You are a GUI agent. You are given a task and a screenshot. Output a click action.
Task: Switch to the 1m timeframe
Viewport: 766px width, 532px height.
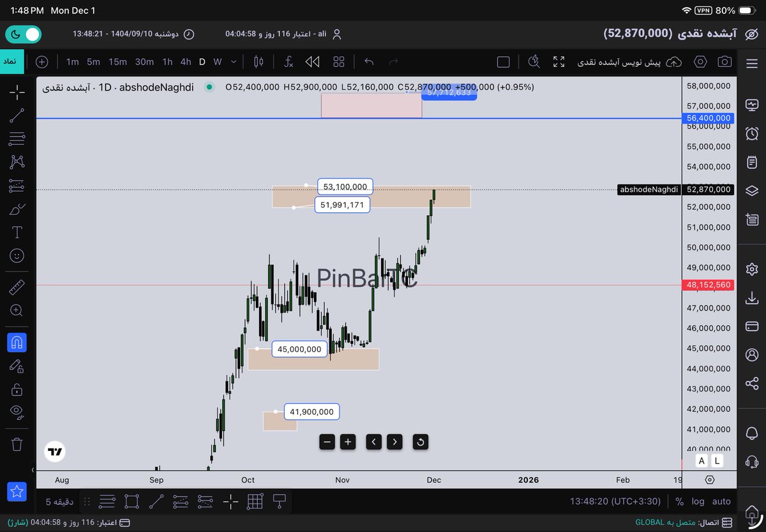(x=72, y=62)
